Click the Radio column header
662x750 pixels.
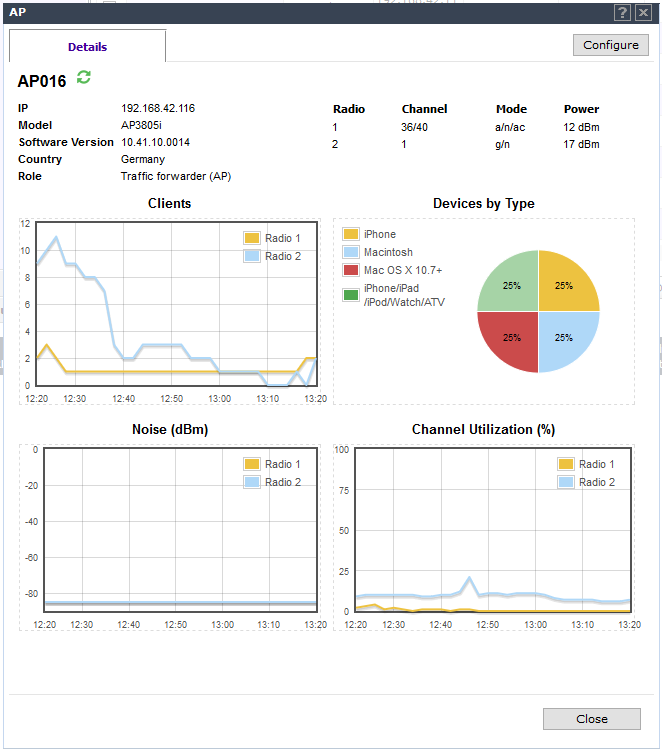[x=349, y=109]
